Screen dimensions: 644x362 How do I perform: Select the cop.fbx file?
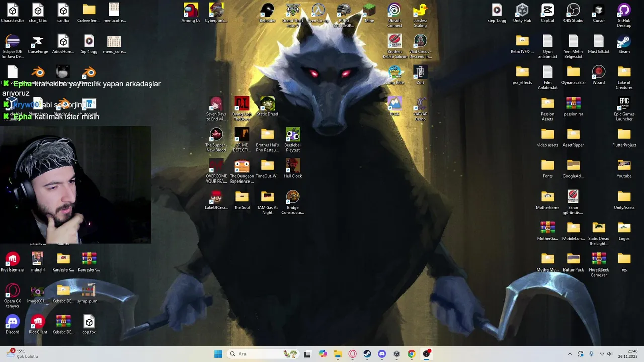(x=89, y=325)
